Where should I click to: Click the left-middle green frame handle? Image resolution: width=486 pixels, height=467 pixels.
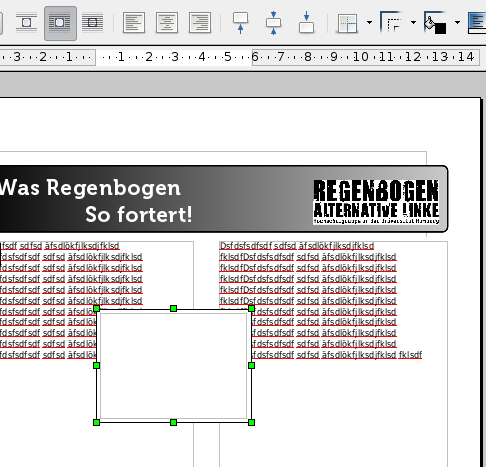point(96,366)
